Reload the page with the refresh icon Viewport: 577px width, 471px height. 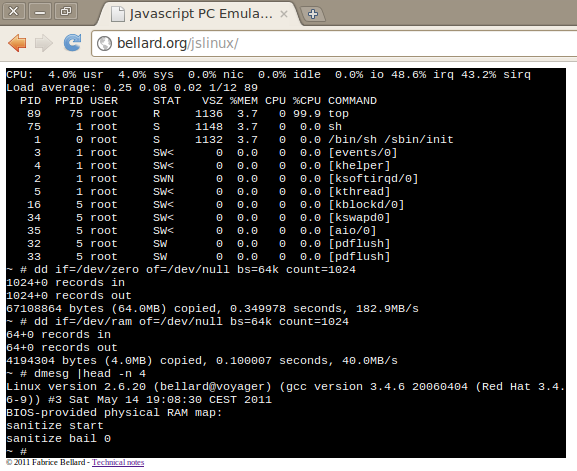tap(72, 43)
